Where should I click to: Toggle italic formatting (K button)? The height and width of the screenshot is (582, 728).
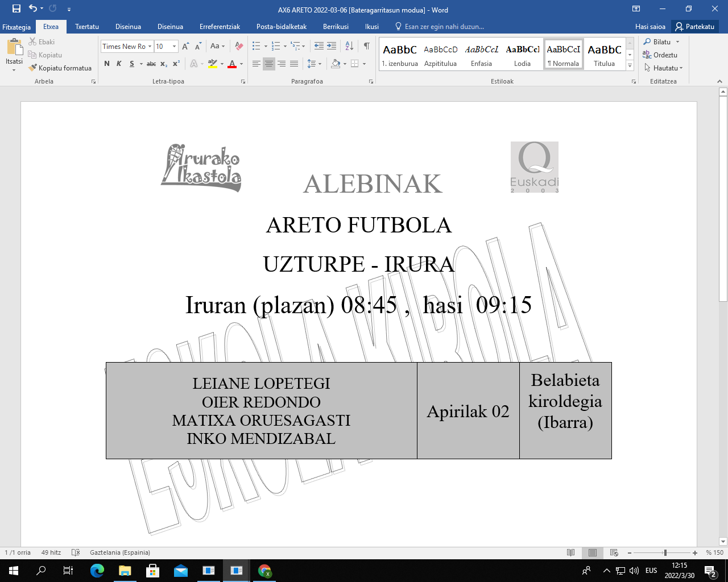click(x=119, y=64)
